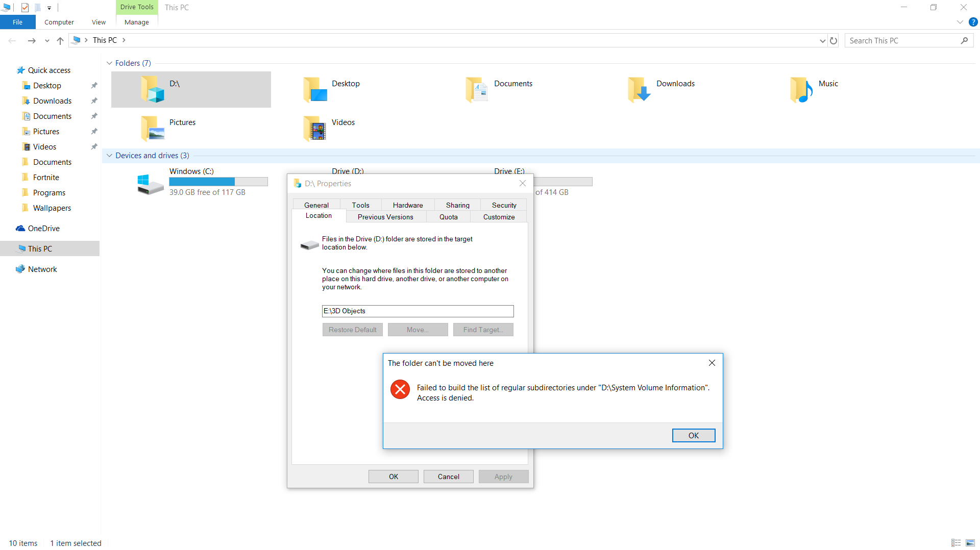The image size is (980, 550).
Task: Open the Computer ribbon tab
Action: tap(59, 22)
